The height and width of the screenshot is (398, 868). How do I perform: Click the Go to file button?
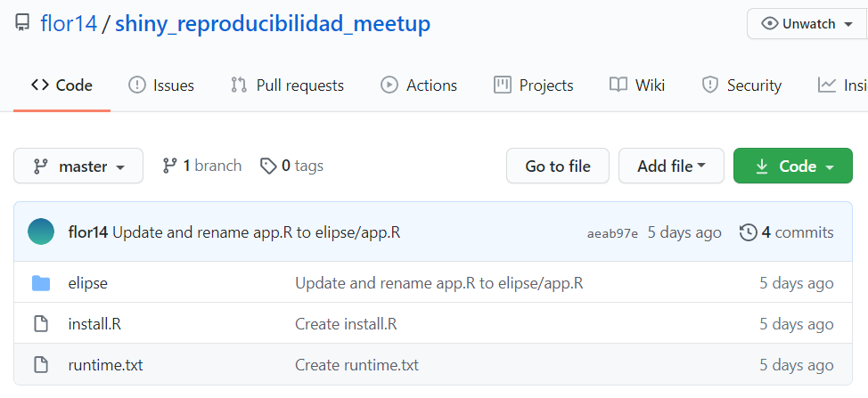(x=558, y=166)
